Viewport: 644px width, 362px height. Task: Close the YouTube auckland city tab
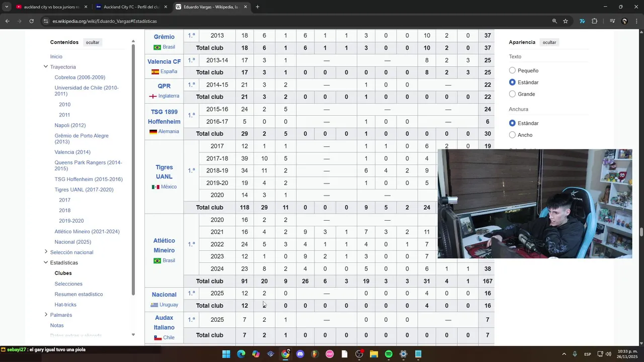pos(86,7)
